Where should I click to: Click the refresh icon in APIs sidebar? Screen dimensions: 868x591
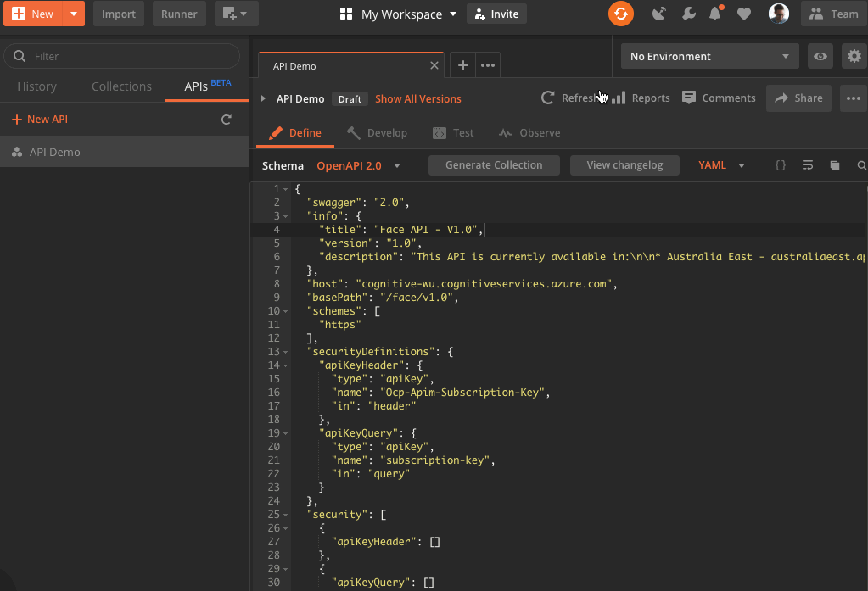click(x=227, y=120)
